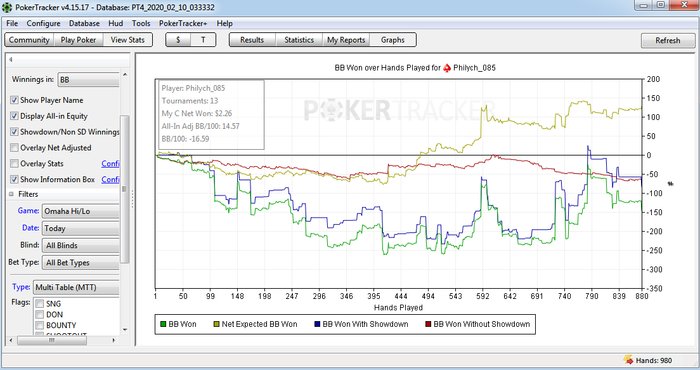700x370 pixels.
Task: Enable the Overlay Net Adjusted checkbox
Action: pos(14,148)
